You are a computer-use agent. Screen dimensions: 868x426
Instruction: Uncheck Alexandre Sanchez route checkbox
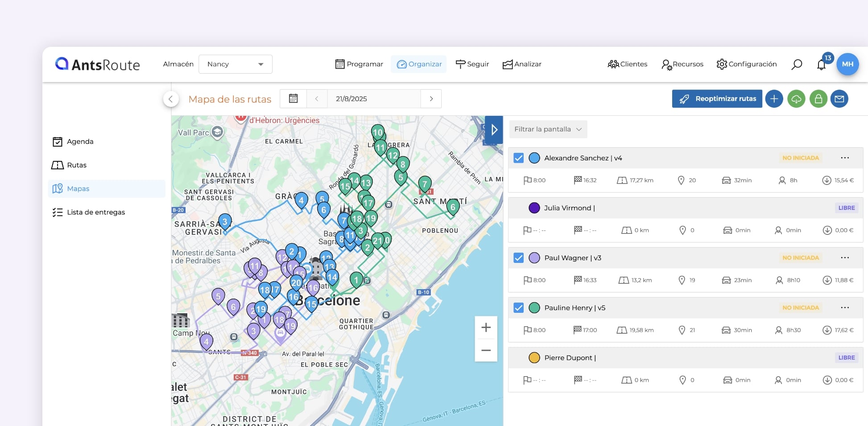(x=518, y=158)
